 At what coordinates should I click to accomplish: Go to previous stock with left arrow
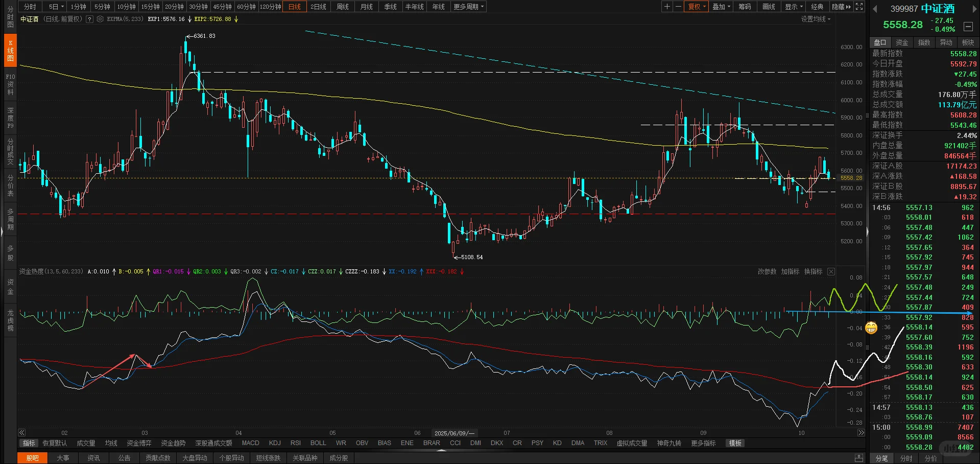875,9
